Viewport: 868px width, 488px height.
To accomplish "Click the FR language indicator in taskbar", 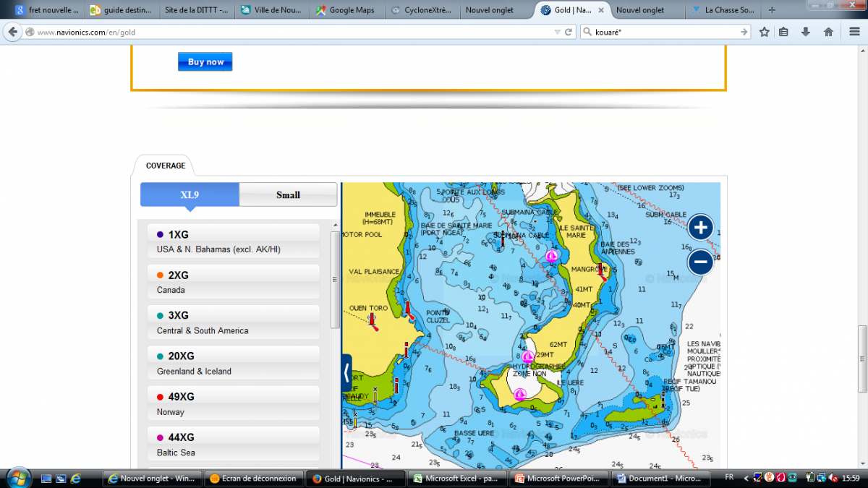I will (x=728, y=478).
